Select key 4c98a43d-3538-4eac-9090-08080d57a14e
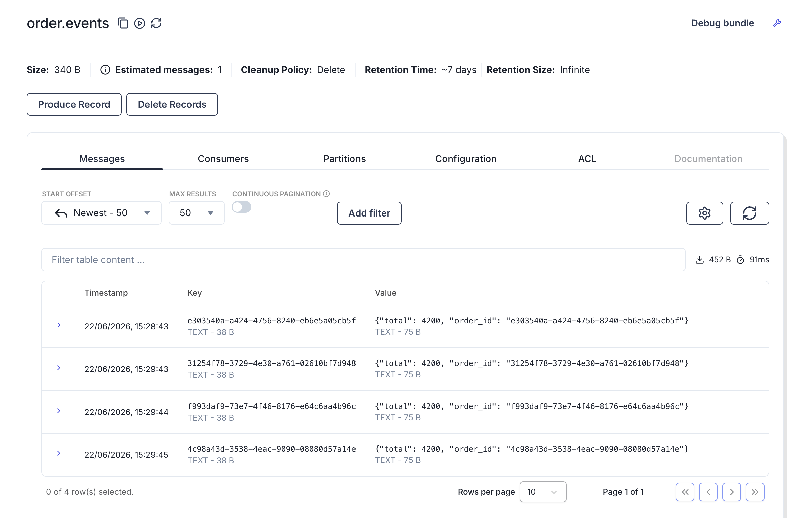The width and height of the screenshot is (812, 518). click(272, 449)
